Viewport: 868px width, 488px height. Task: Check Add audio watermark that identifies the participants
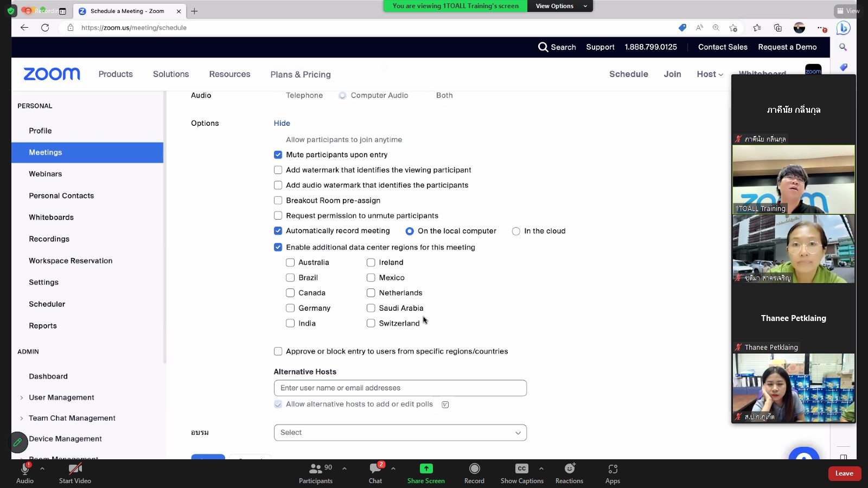(278, 185)
